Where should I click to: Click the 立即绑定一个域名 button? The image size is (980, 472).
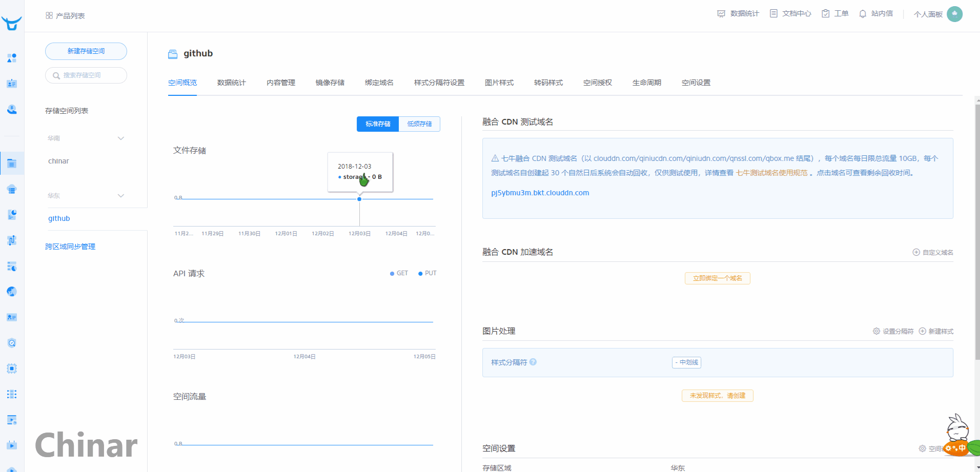(x=718, y=278)
